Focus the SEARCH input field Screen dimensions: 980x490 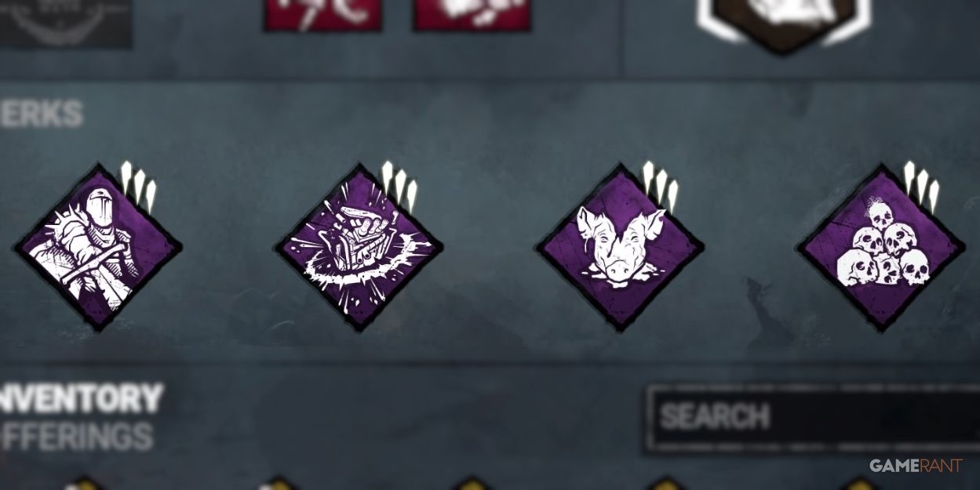pyautogui.click(x=813, y=418)
